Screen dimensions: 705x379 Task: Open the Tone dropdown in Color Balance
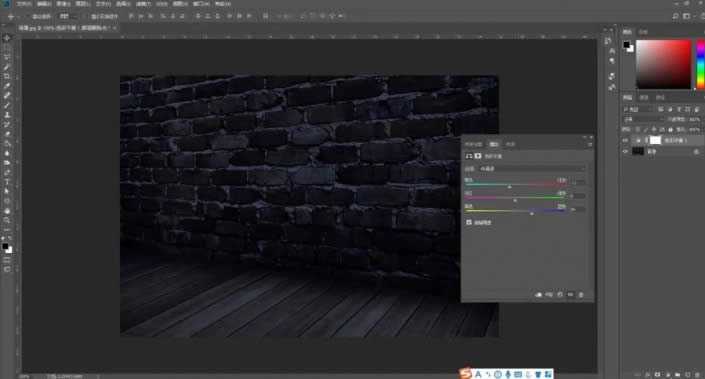(x=532, y=169)
